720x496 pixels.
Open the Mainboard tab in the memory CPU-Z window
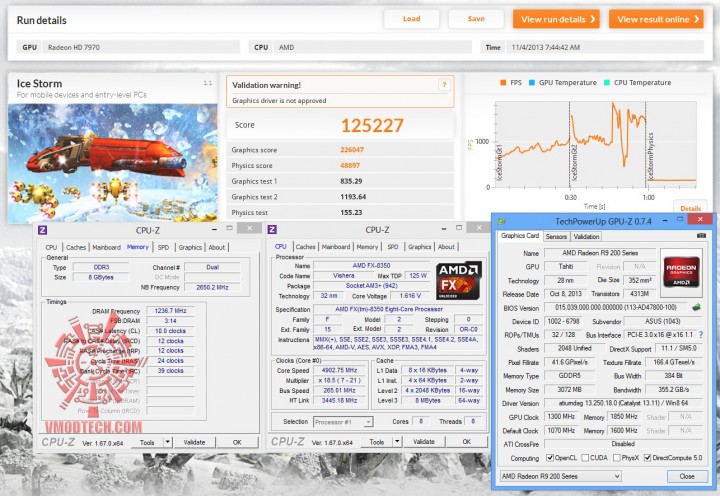pyautogui.click(x=107, y=247)
